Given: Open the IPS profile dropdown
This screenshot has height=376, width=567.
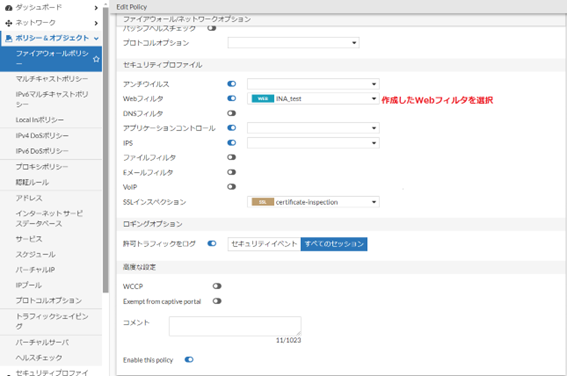Looking at the screenshot, I should (x=313, y=143).
